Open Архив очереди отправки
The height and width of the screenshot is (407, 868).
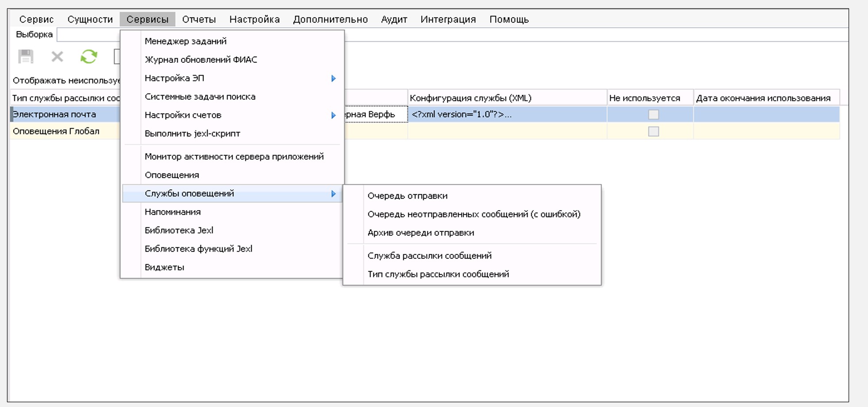[x=420, y=233]
